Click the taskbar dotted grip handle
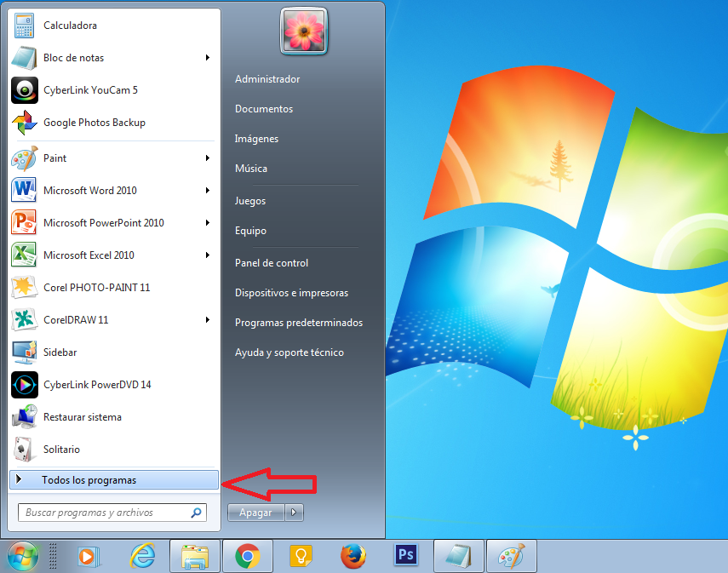 point(53,556)
